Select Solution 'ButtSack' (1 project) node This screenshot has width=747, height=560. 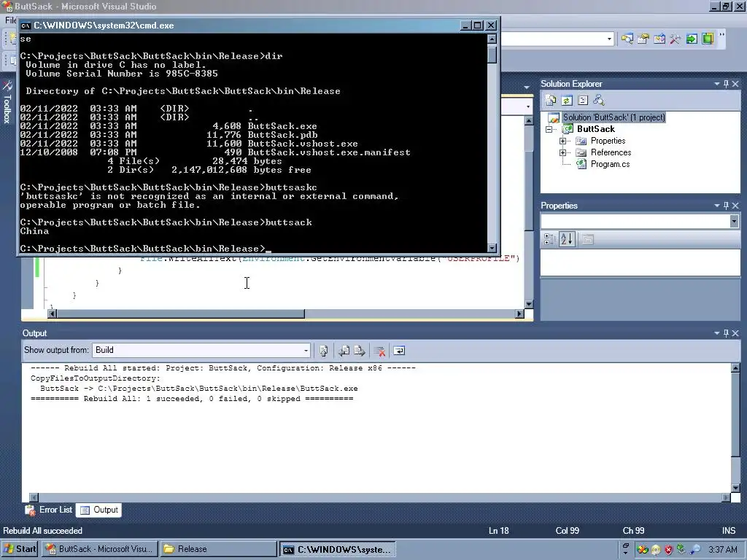614,117
